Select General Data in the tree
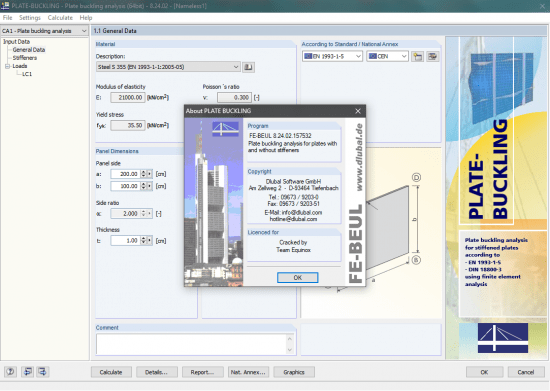 point(29,50)
